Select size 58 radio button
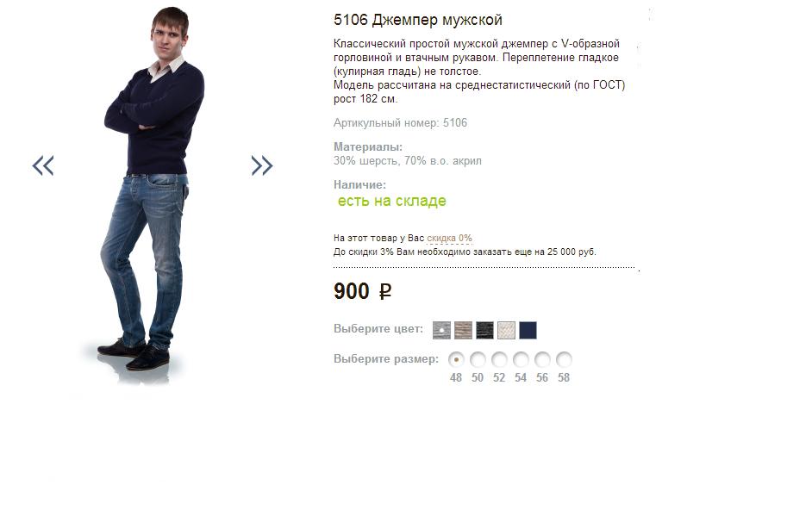Viewport: 812px width, 516px height. (564, 359)
